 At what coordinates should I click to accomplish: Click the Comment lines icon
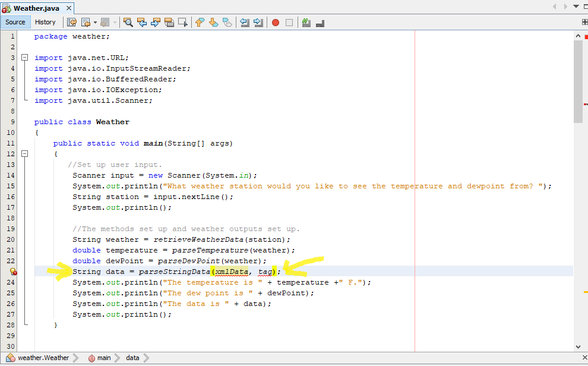(x=305, y=22)
